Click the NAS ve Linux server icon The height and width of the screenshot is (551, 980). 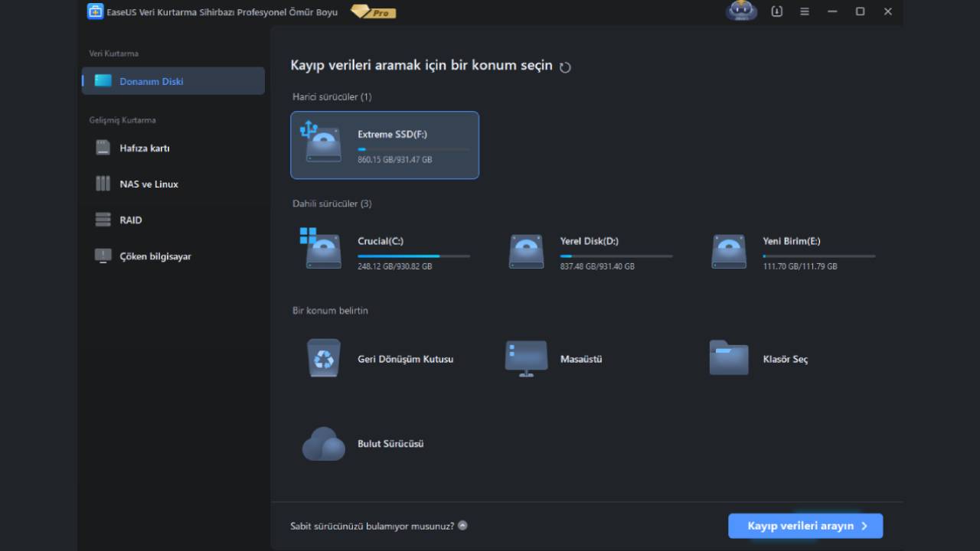pyautogui.click(x=103, y=184)
